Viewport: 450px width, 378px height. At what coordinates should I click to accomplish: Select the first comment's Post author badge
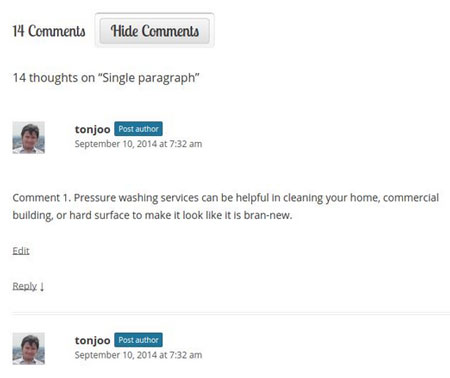coord(138,129)
